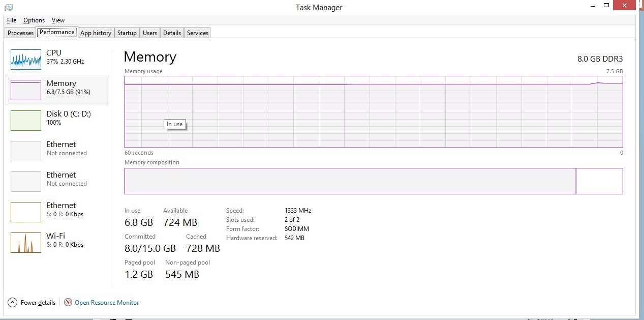Click the SODIMM form factor value
644x320 pixels.
[296, 229]
